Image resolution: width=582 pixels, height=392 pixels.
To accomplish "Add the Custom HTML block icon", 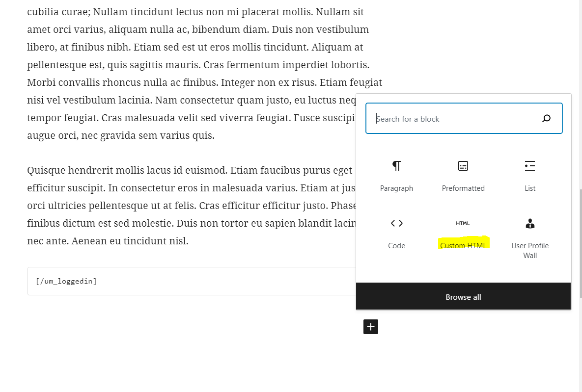I will tap(463, 223).
